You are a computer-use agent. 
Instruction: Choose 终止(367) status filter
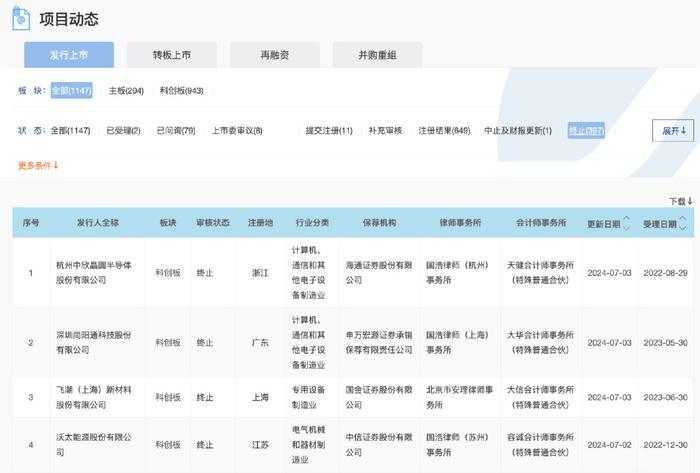pos(587,131)
